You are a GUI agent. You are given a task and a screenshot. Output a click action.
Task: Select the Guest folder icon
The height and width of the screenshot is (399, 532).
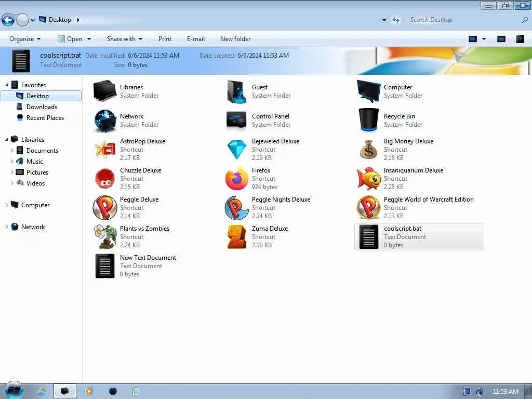236,91
